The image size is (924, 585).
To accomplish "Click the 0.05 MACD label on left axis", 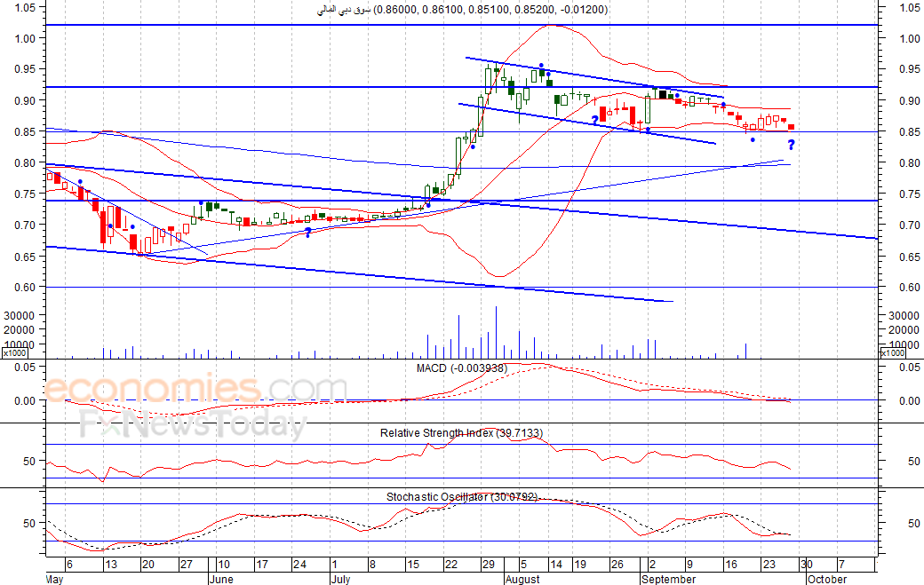I will [x=26, y=367].
